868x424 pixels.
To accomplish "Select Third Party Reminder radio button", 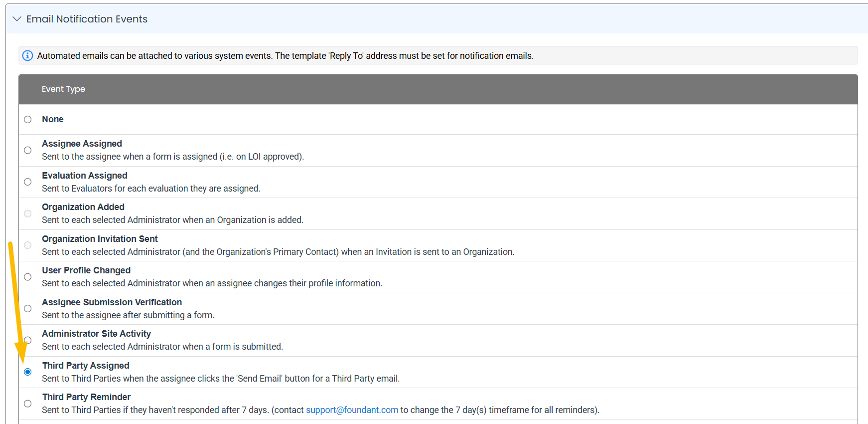I will click(x=28, y=404).
